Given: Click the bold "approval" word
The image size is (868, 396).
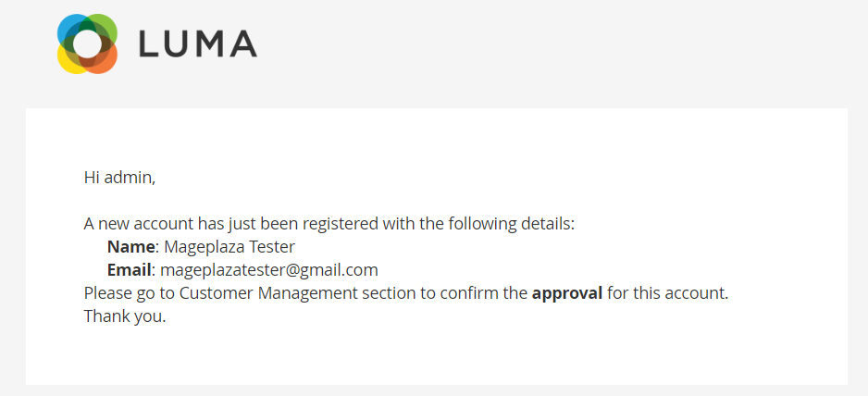Looking at the screenshot, I should tap(566, 293).
